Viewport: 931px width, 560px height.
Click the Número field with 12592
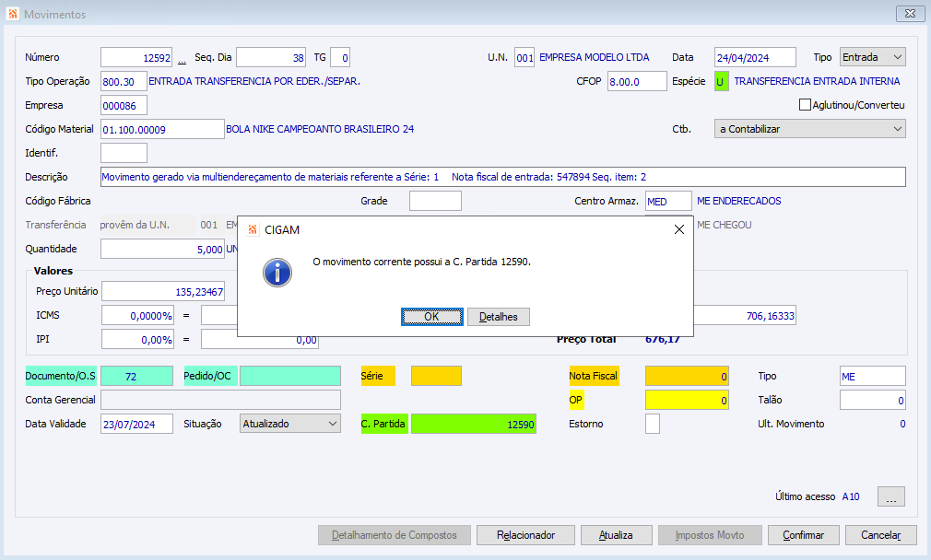136,57
